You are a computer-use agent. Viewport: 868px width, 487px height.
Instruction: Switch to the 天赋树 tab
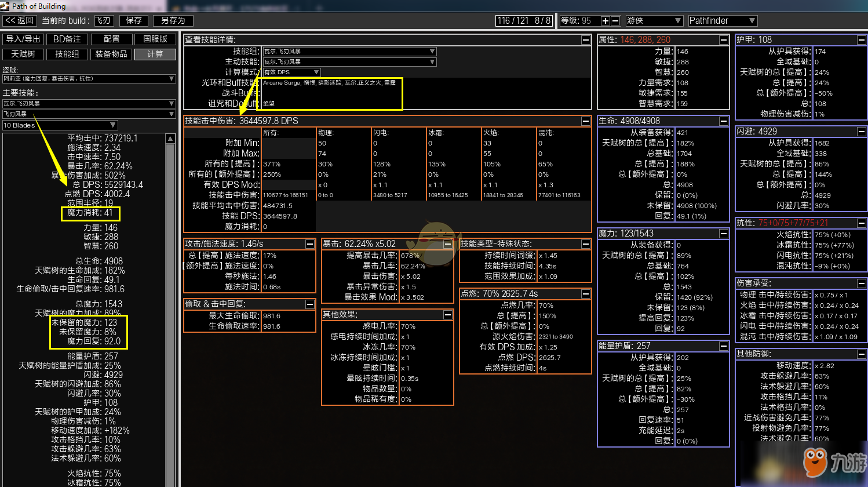23,54
